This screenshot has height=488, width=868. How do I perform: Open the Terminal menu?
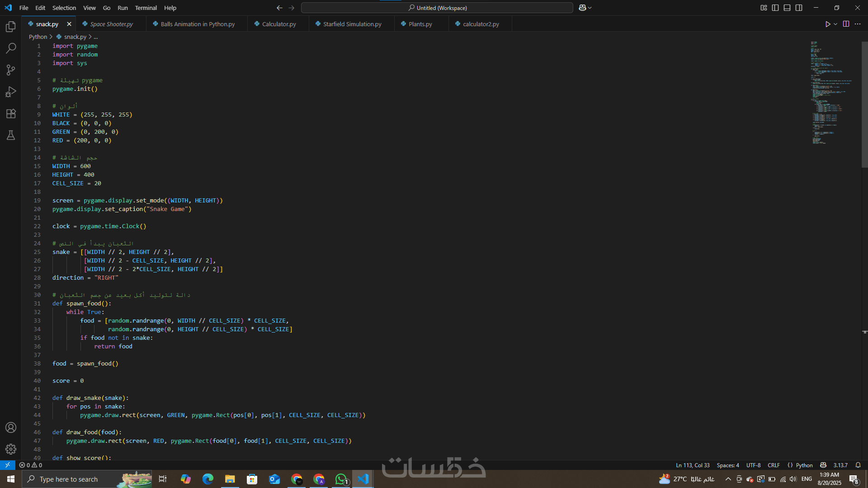146,8
